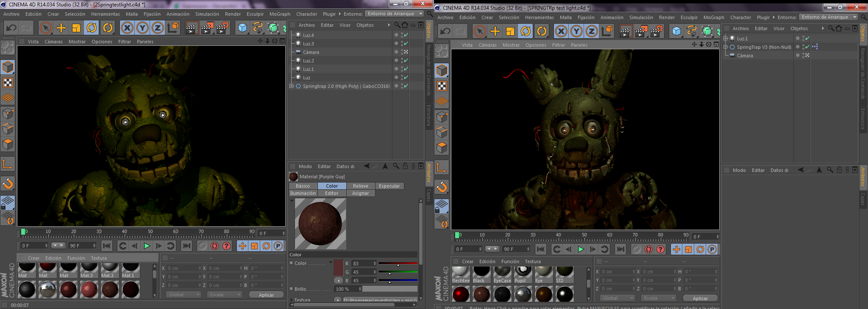Click Render to Picture Viewer in right window
The width and height of the screenshot is (868, 309).
641,31
